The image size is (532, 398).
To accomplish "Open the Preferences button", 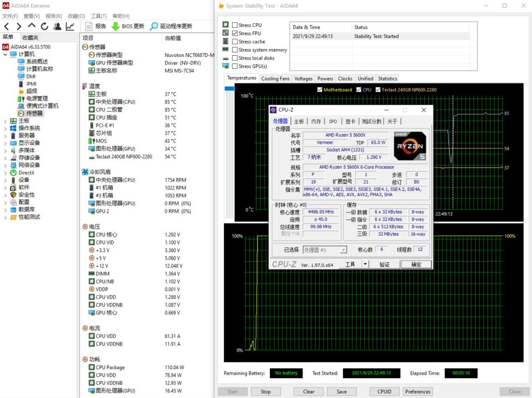I will 418,391.
